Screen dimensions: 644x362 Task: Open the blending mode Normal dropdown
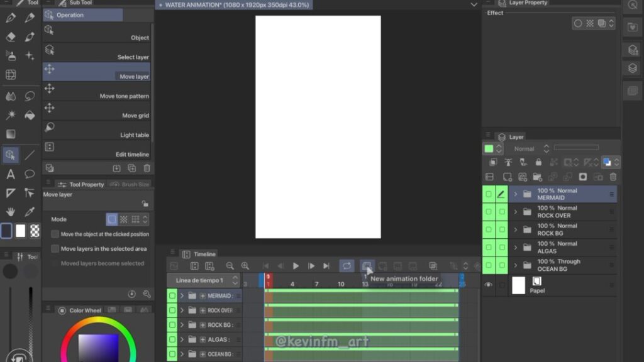coord(531,148)
